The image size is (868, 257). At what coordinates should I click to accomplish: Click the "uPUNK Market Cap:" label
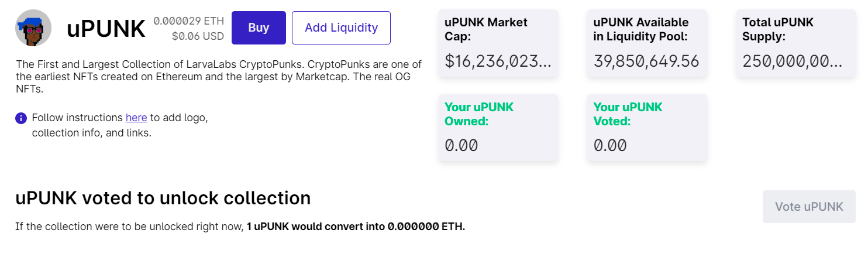tap(485, 29)
